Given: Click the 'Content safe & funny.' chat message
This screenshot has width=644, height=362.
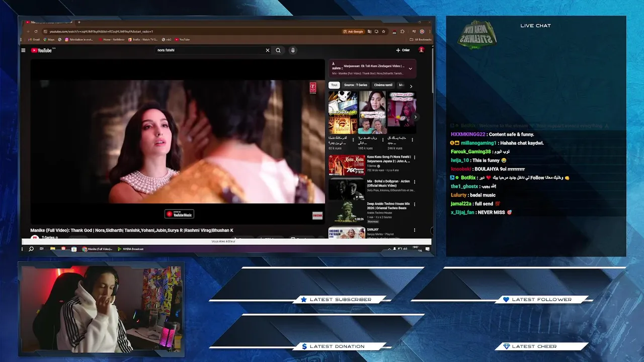Looking at the screenshot, I should 511,134.
